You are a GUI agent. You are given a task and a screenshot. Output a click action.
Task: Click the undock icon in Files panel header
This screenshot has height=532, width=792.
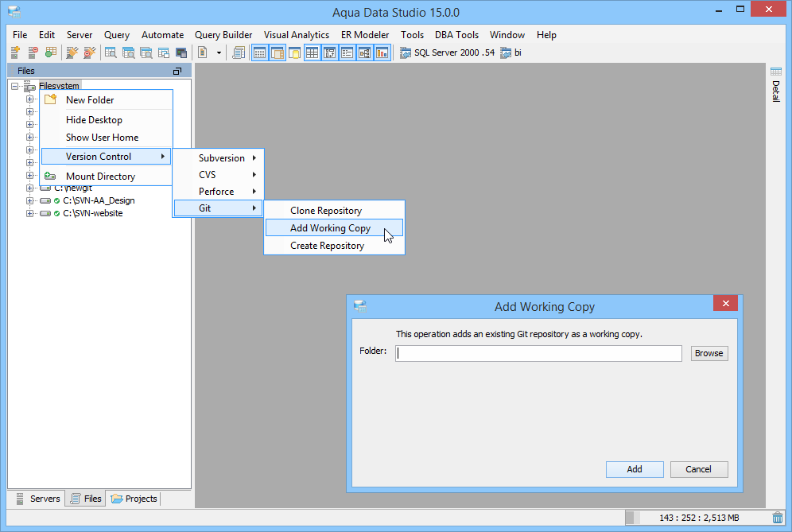tap(177, 72)
